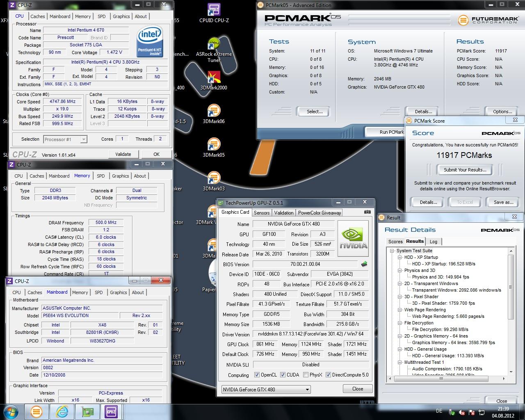The image size is (525, 420).
Task: Open SPD tab in CPU-Z Memory window
Action: pos(101,176)
